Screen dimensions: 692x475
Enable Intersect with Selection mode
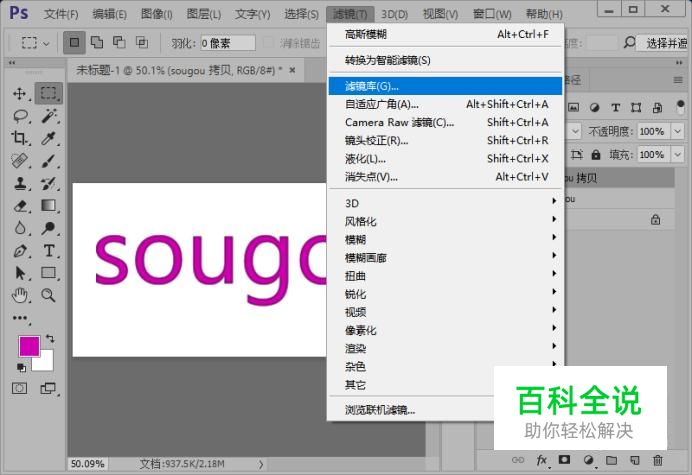click(142, 42)
